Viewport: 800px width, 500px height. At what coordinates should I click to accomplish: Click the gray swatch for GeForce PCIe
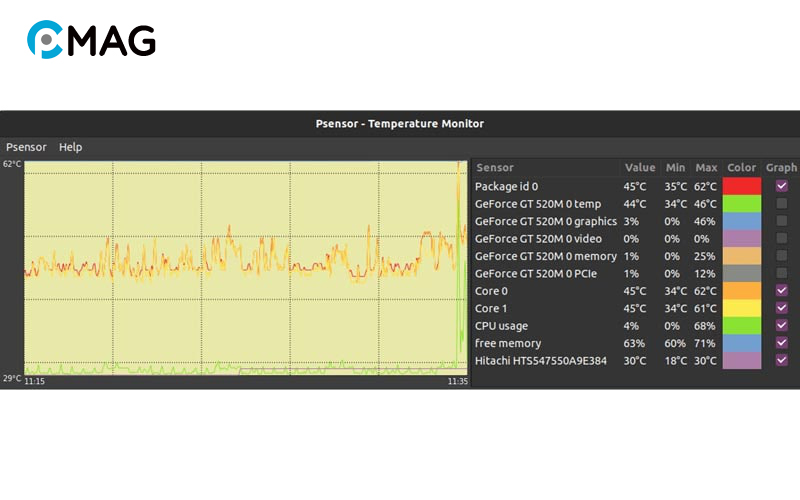[x=741, y=273]
